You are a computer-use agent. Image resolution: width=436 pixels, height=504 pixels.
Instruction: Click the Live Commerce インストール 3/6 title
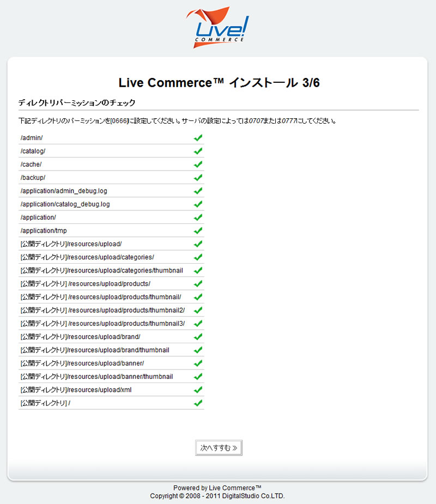coord(218,82)
